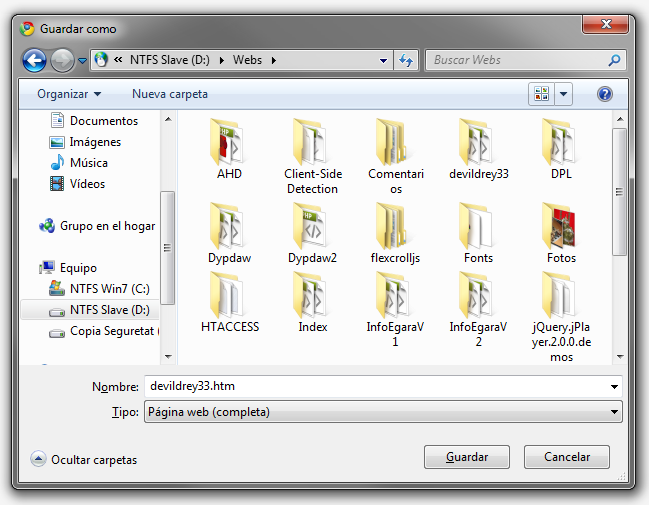Image resolution: width=649 pixels, height=505 pixels.
Task: Select the devildrey33 folder icon
Action: (479, 142)
